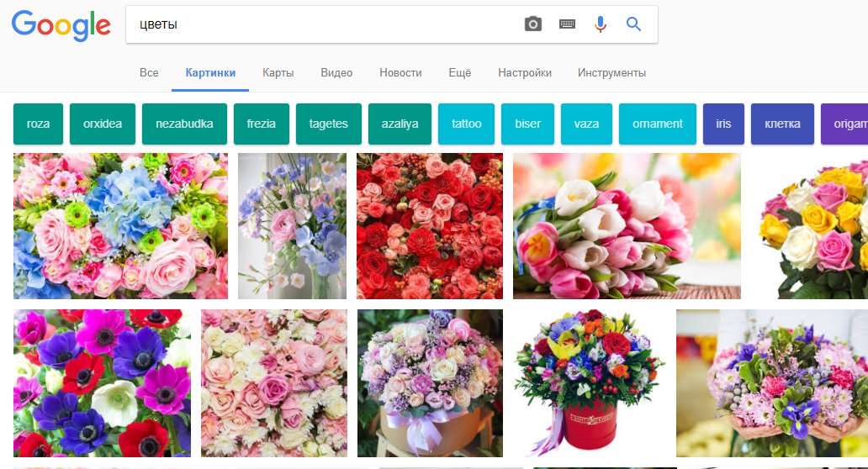Open the on-screen keyboard icon

point(567,24)
